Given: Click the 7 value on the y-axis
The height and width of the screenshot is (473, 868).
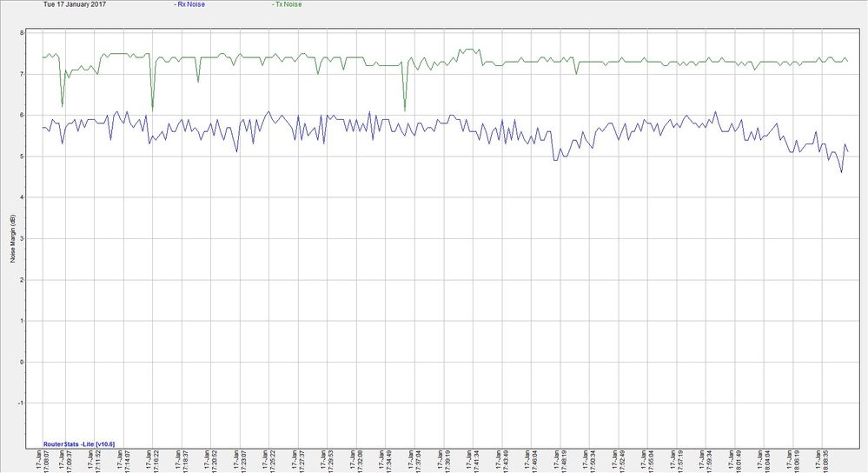Looking at the screenshot, I should point(22,75).
